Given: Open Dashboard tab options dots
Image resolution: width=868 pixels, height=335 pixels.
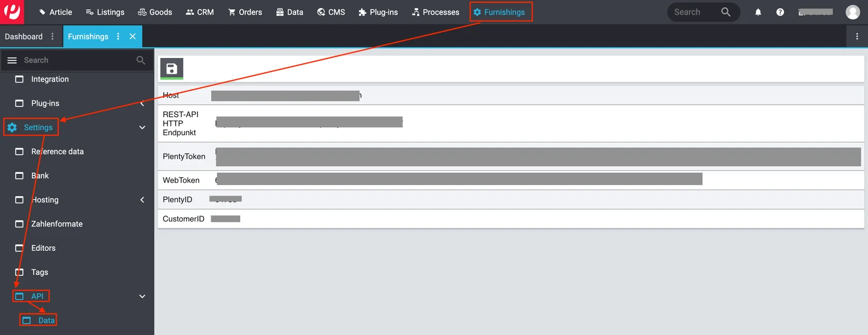Looking at the screenshot, I should point(53,36).
